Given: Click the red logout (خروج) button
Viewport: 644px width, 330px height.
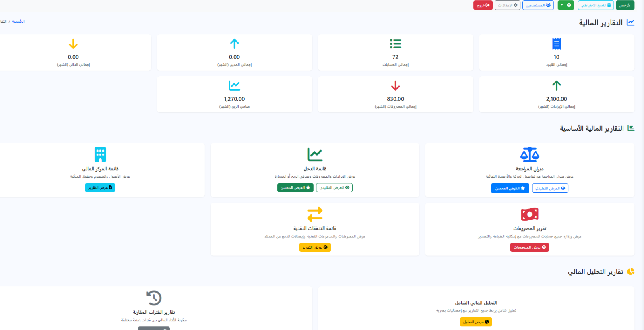Looking at the screenshot, I should click(483, 5).
